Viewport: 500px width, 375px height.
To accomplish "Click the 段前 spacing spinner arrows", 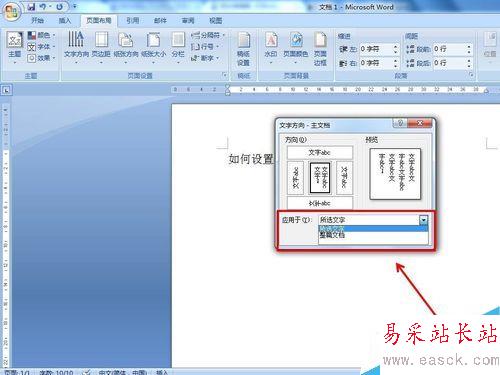I will click(469, 49).
